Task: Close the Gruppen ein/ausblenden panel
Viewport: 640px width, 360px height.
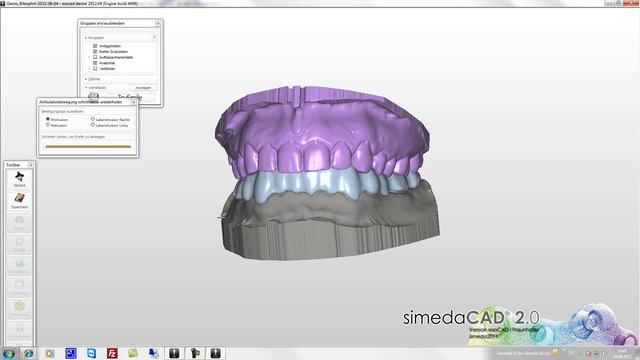Action: (x=158, y=23)
